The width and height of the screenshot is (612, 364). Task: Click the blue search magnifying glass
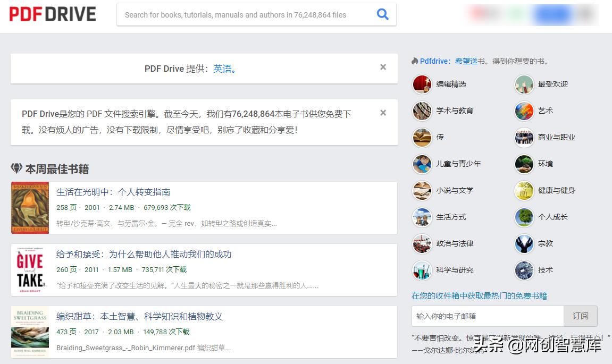click(382, 14)
